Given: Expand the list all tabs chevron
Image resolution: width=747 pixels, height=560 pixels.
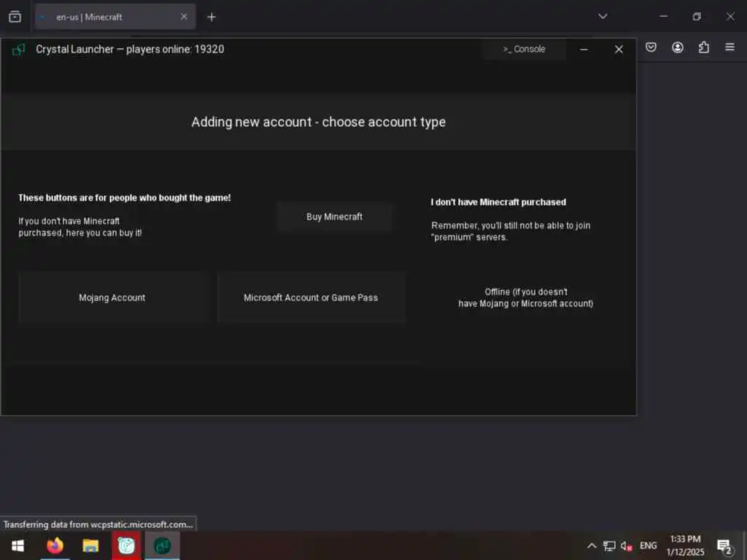Looking at the screenshot, I should 603,16.
